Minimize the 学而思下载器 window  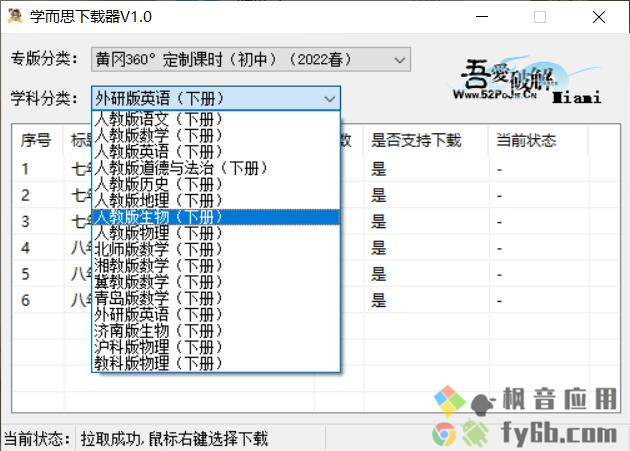(x=482, y=17)
